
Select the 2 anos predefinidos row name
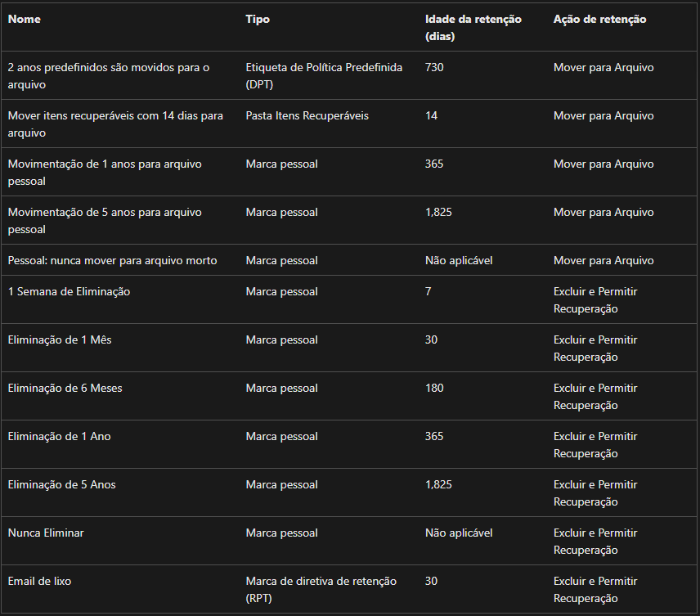click(109, 75)
